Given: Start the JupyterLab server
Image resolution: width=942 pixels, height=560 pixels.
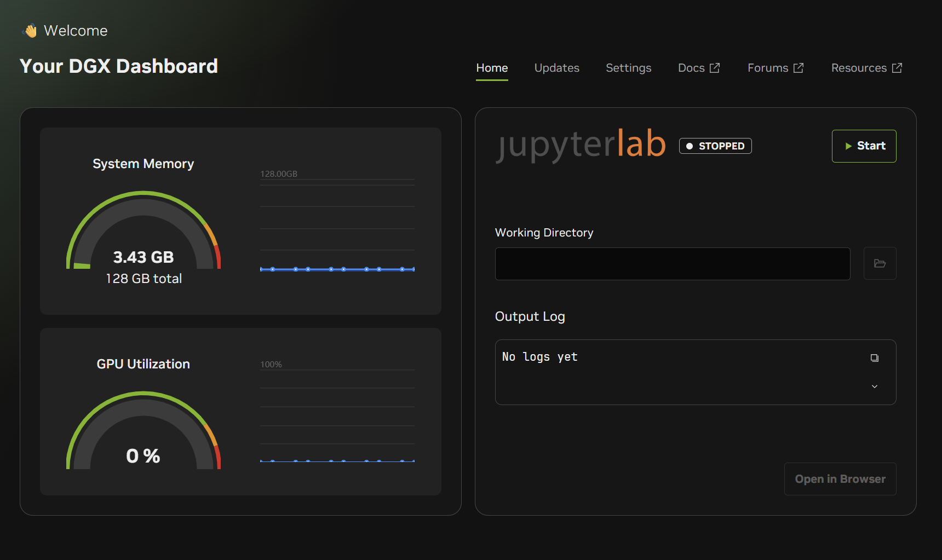Looking at the screenshot, I should pyautogui.click(x=864, y=146).
